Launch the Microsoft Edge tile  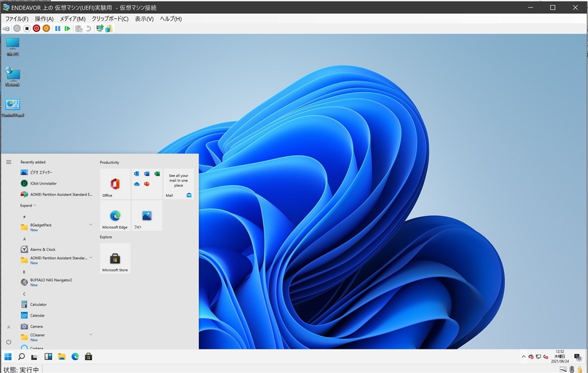coord(115,216)
